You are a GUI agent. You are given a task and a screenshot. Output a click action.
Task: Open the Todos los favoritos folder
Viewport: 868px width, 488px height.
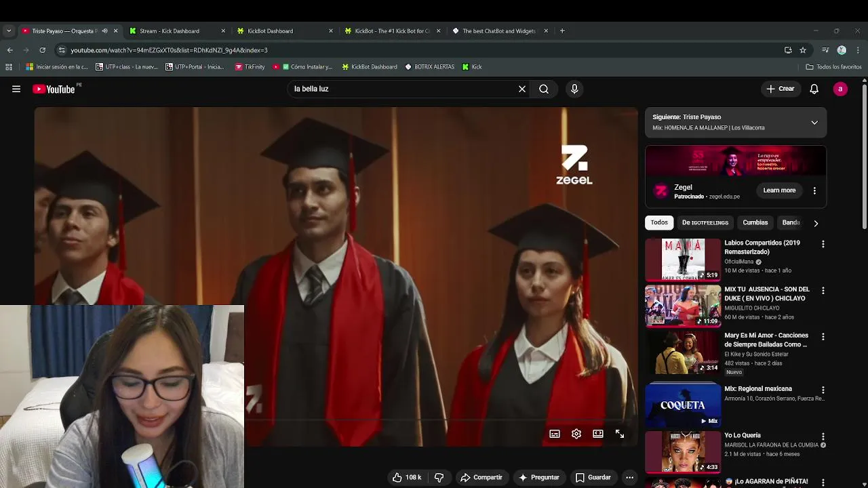(x=833, y=66)
